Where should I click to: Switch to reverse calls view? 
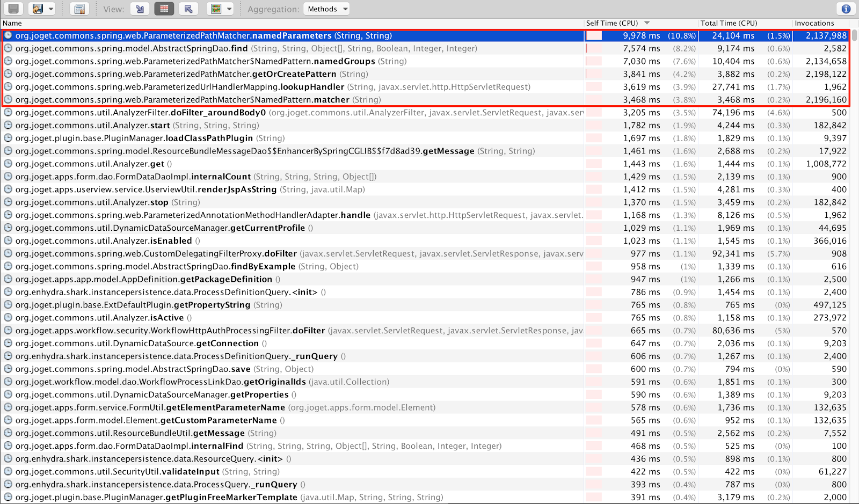(x=188, y=9)
